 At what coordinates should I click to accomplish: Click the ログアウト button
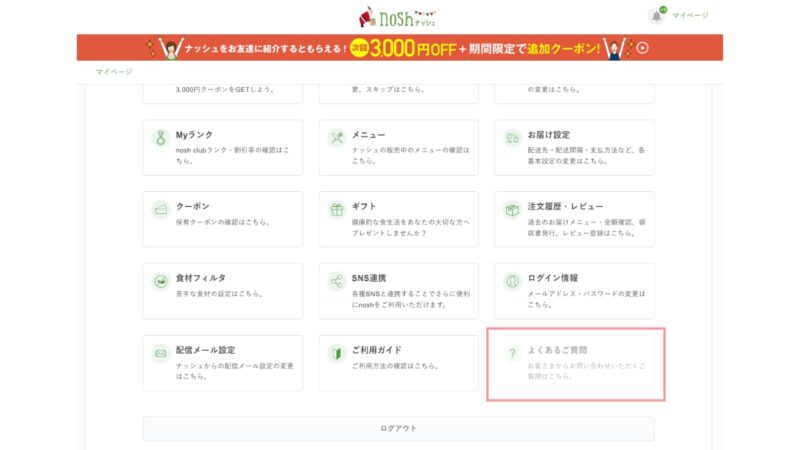(x=398, y=429)
